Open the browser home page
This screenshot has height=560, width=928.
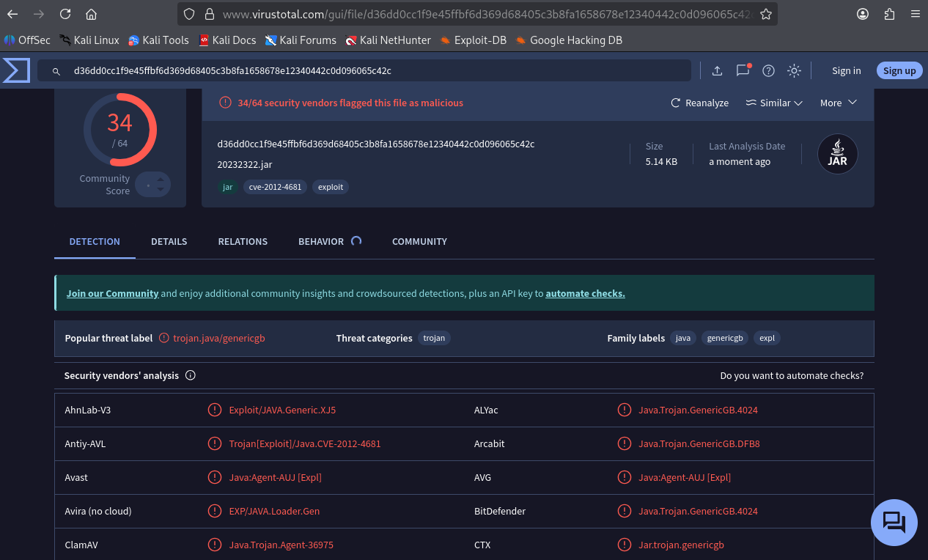[91, 14]
